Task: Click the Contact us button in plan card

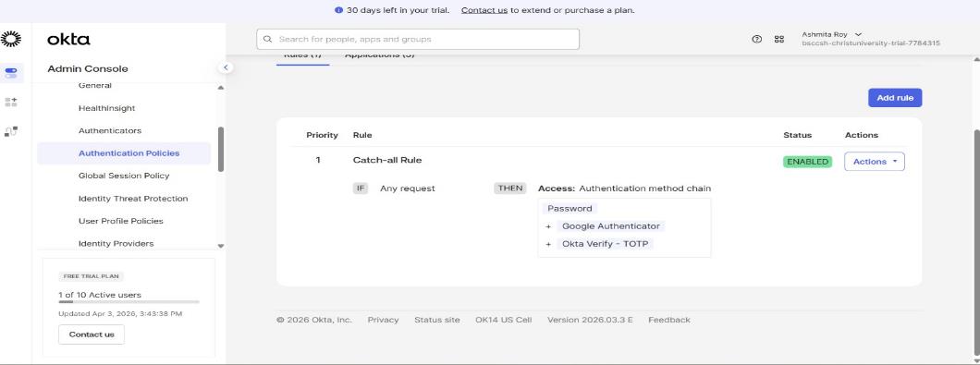Action: (x=92, y=335)
